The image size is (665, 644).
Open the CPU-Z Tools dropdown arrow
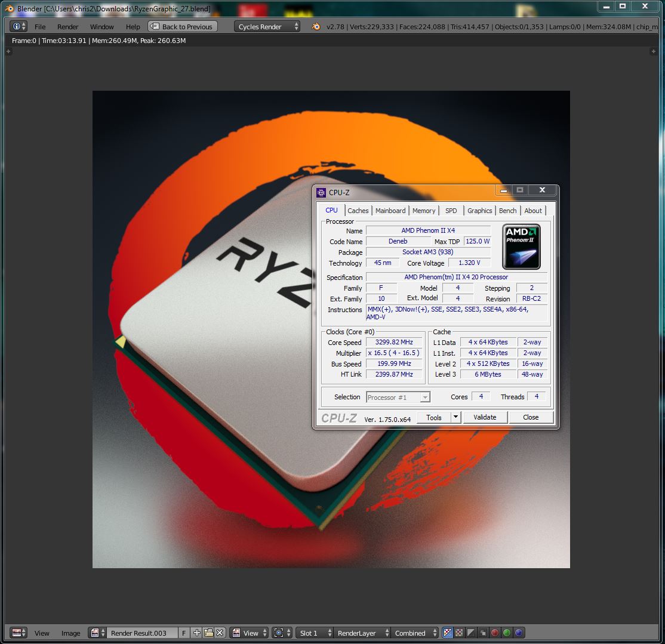[455, 417]
